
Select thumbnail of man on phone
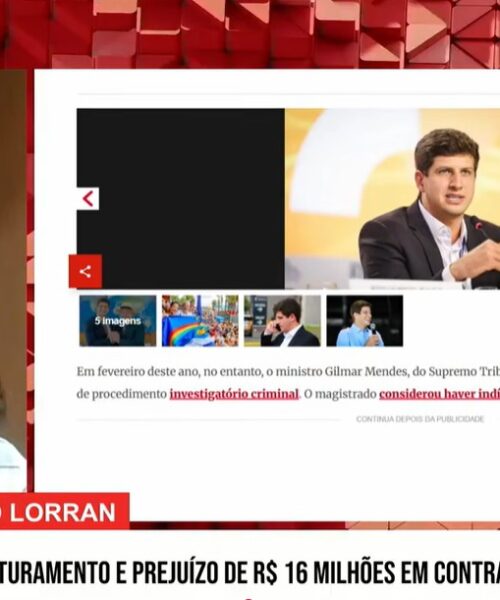pos(282,321)
